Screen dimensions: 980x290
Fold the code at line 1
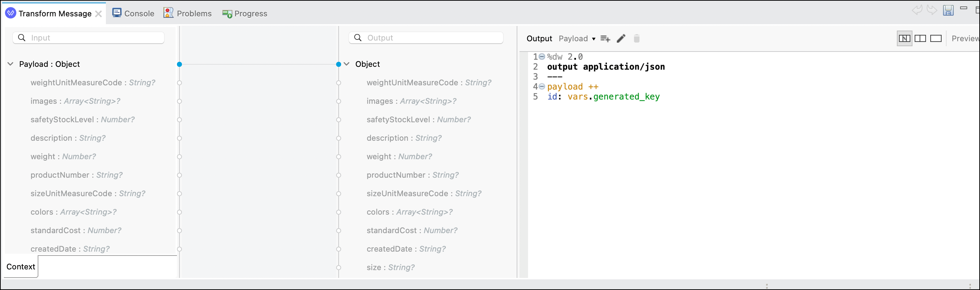tap(542, 57)
